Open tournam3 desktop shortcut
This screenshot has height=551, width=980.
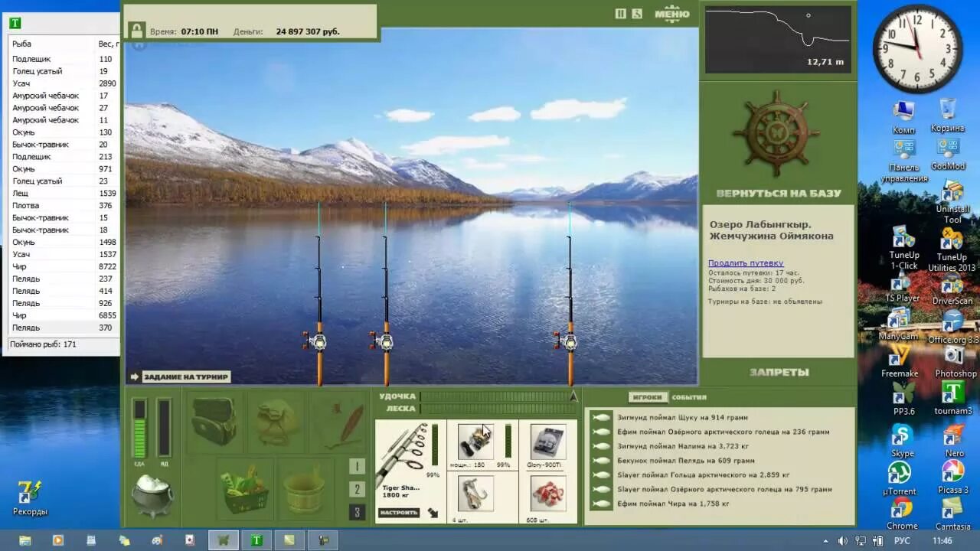pyautogui.click(x=952, y=399)
